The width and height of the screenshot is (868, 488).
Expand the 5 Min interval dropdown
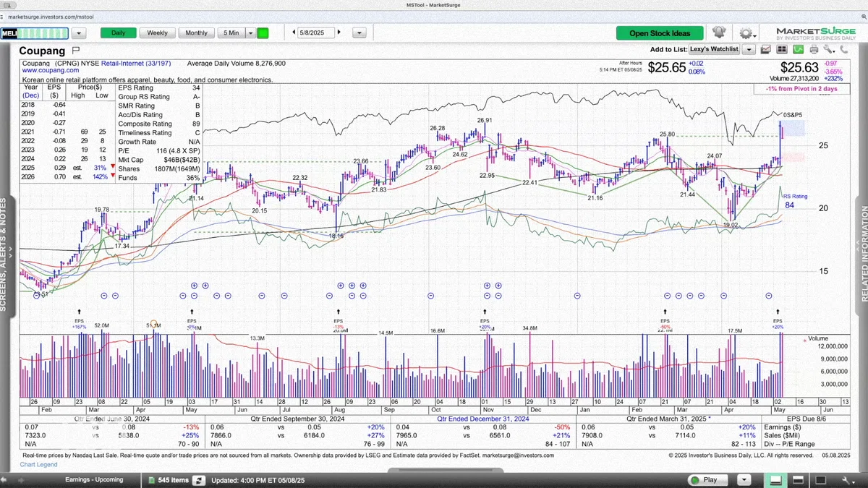point(250,33)
